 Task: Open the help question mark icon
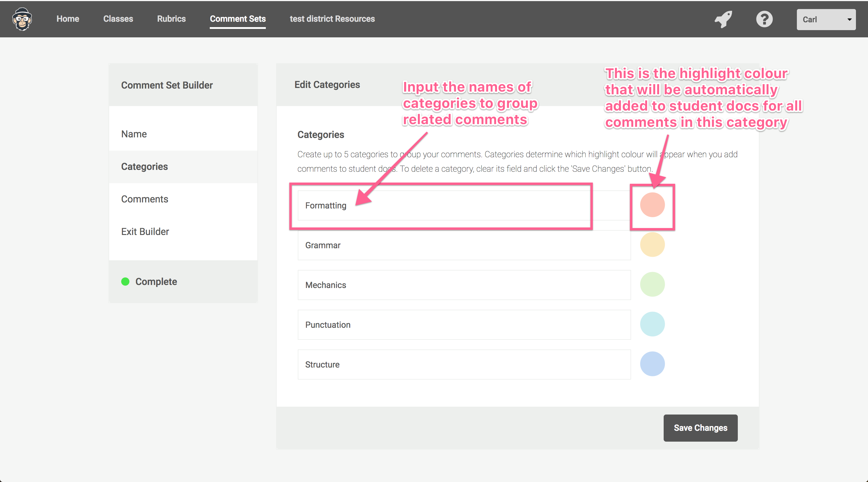(x=764, y=19)
